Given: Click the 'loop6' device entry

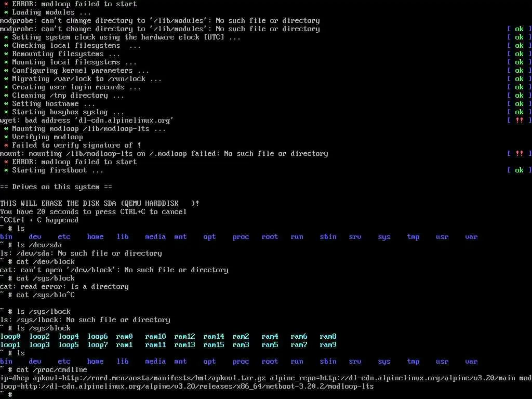Looking at the screenshot, I should [98, 337].
